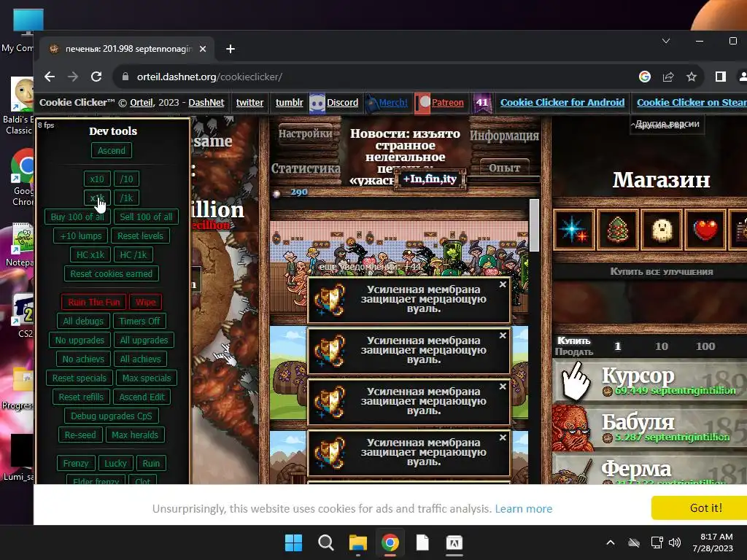The image size is (747, 560).
Task: Select the first sparkle upgrade icon in store
Action: click(x=573, y=230)
